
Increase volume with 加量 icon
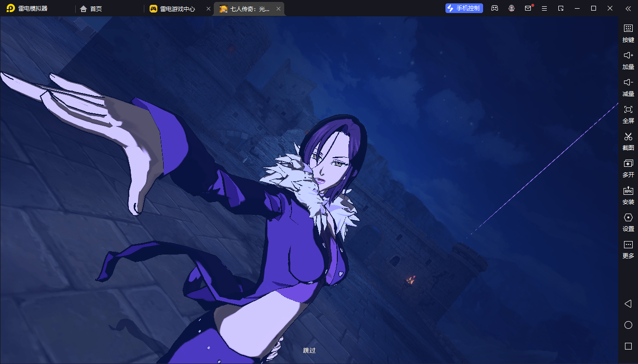click(628, 60)
